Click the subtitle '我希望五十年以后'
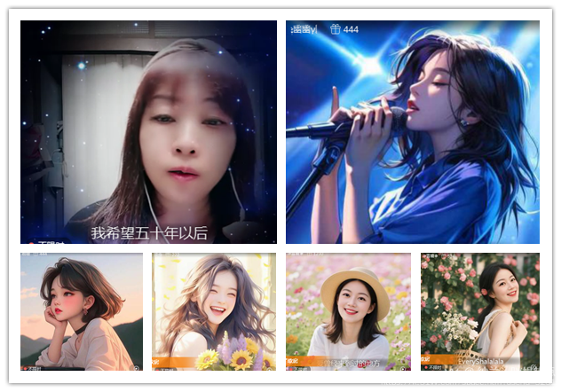Image resolution: width=561 pixels, height=392 pixels. [149, 233]
